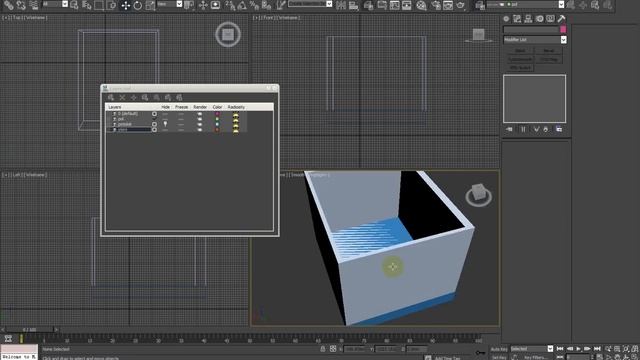640x360 pixels.
Task: Activate the Select Object tool
Action: pos(74,5)
